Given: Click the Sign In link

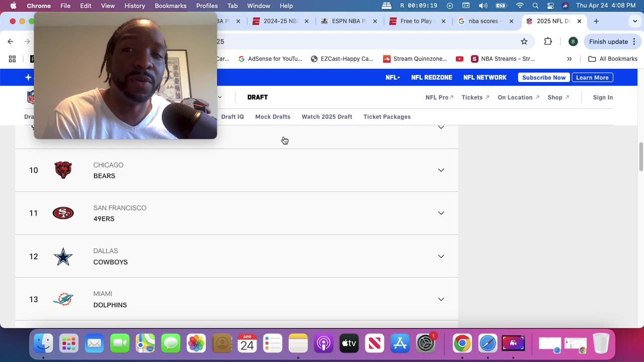Looking at the screenshot, I should (603, 98).
